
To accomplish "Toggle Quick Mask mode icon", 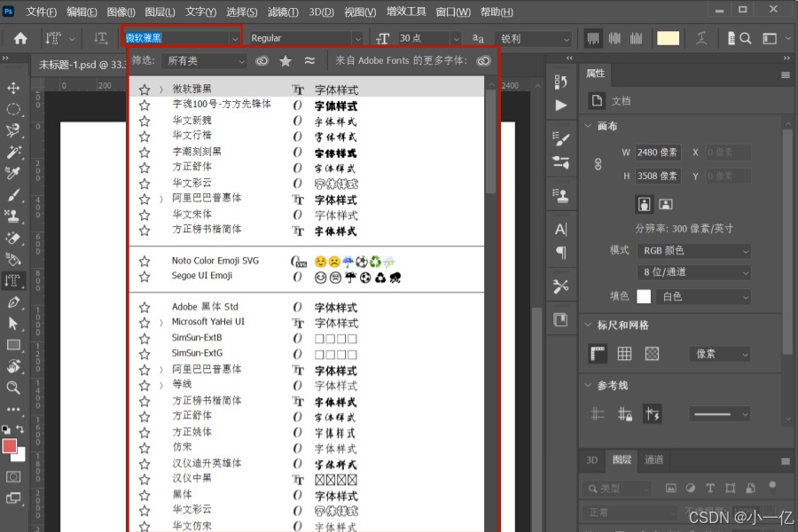I will click(x=13, y=477).
